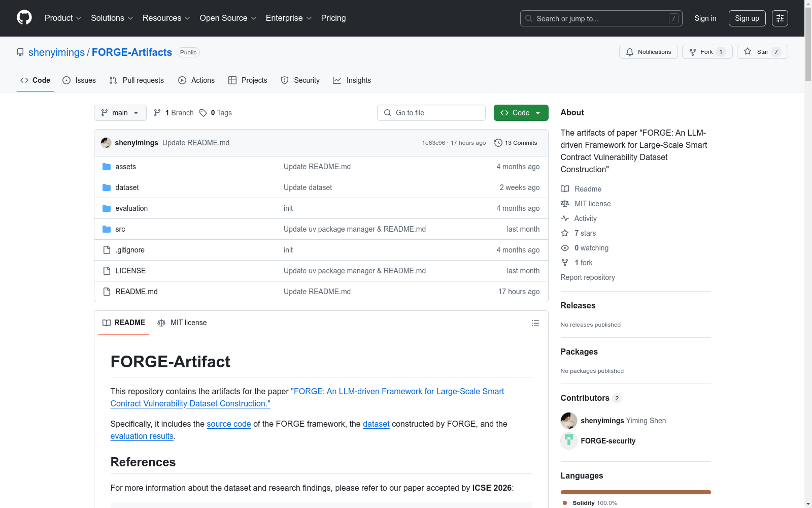The width and height of the screenshot is (812, 508).
Task: View the 7 stars link
Action: (579, 233)
